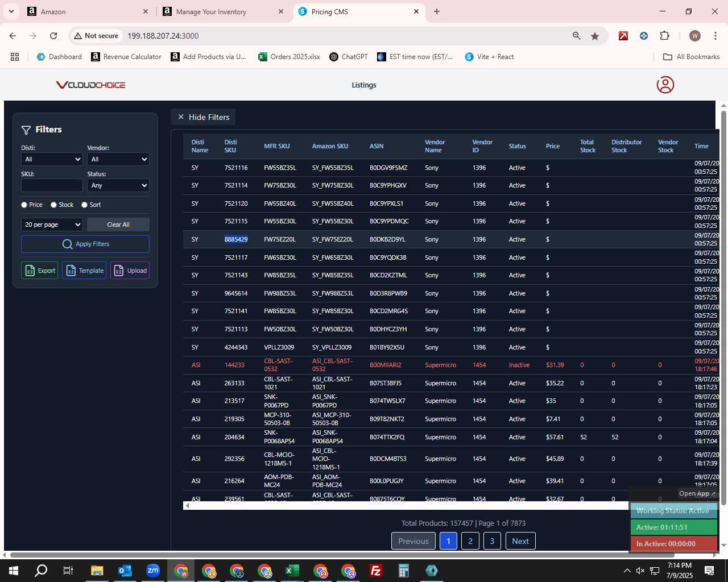
Task: Click ASIN cell B0DKB2D9YL
Action: pyautogui.click(x=387, y=240)
